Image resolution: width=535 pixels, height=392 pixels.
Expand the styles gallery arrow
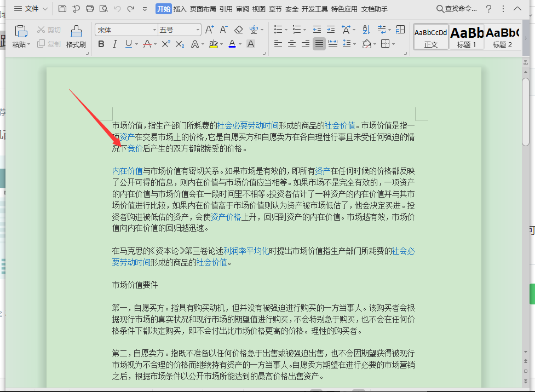[x=526, y=38]
